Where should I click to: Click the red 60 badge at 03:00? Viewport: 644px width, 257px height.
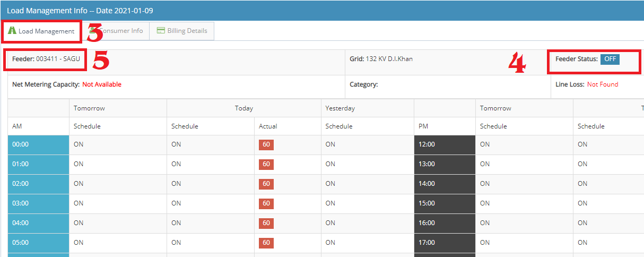[x=266, y=203]
